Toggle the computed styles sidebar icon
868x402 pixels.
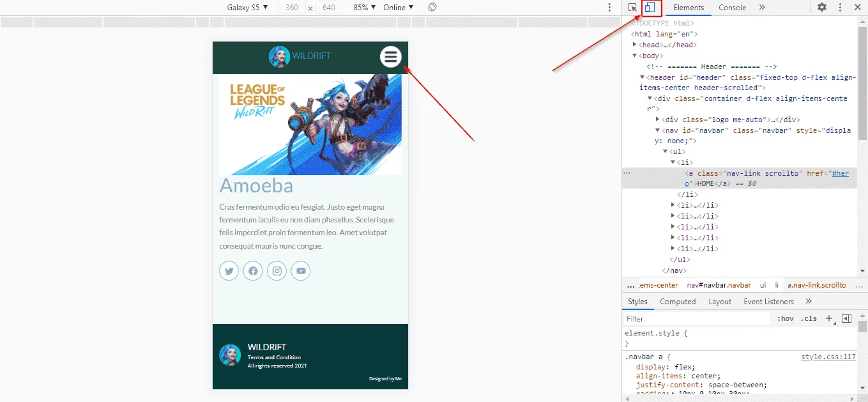[847, 318]
